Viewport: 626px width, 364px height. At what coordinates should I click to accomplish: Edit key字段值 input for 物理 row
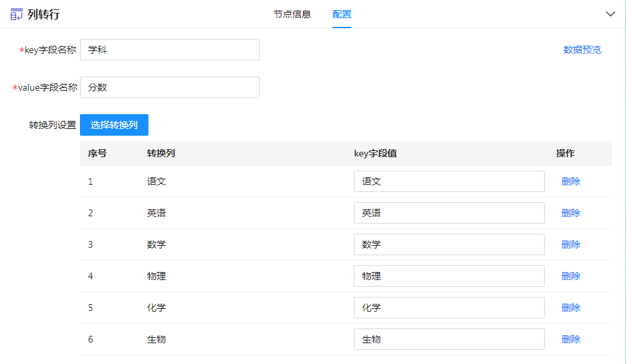[x=449, y=276]
